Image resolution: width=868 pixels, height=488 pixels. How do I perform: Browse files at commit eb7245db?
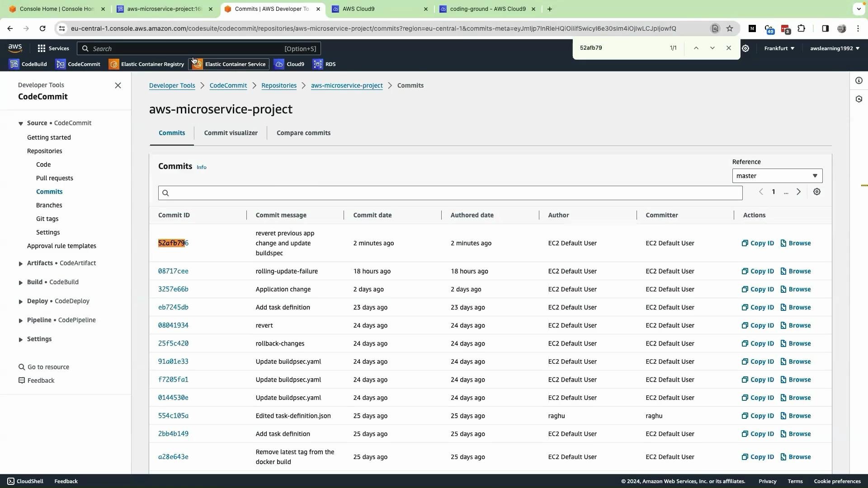(x=796, y=307)
